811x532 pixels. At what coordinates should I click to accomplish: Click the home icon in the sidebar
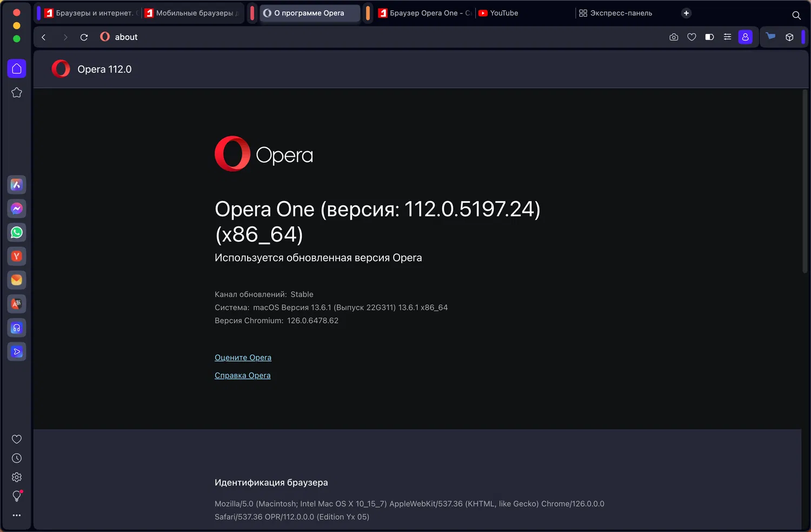[17, 69]
